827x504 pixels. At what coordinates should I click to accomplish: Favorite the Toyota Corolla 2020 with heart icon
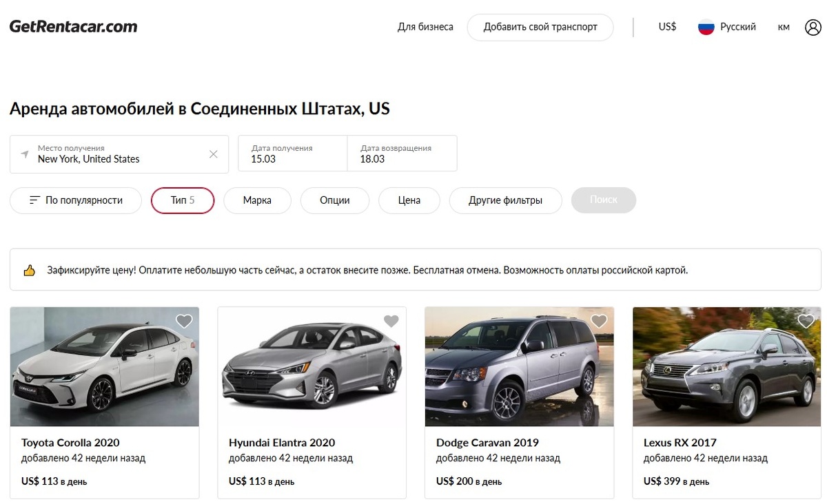184,321
